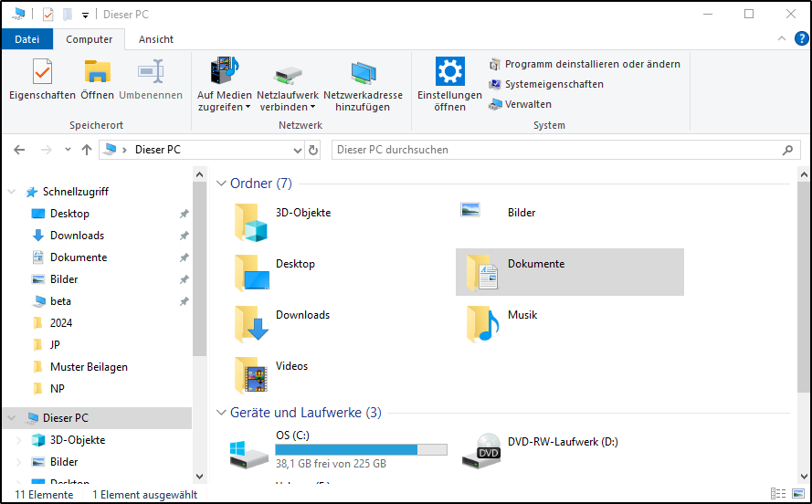This screenshot has width=812, height=504.
Task: Click title bar properties checkmark icon
Action: coord(47,15)
